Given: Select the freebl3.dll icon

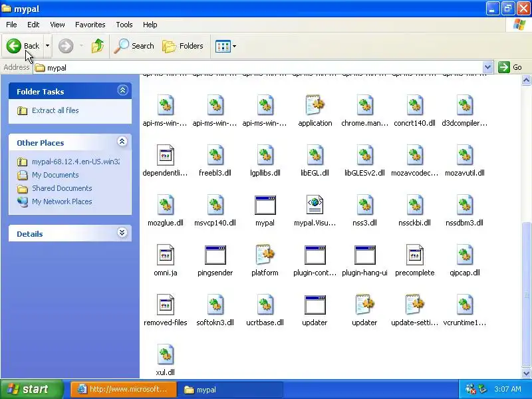Looking at the screenshot, I should [215, 155].
